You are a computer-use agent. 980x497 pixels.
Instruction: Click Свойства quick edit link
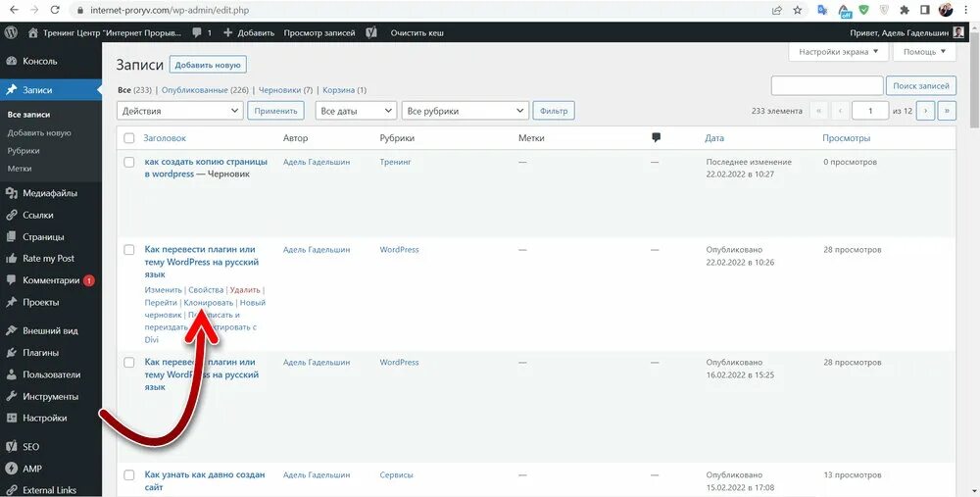pyautogui.click(x=206, y=290)
